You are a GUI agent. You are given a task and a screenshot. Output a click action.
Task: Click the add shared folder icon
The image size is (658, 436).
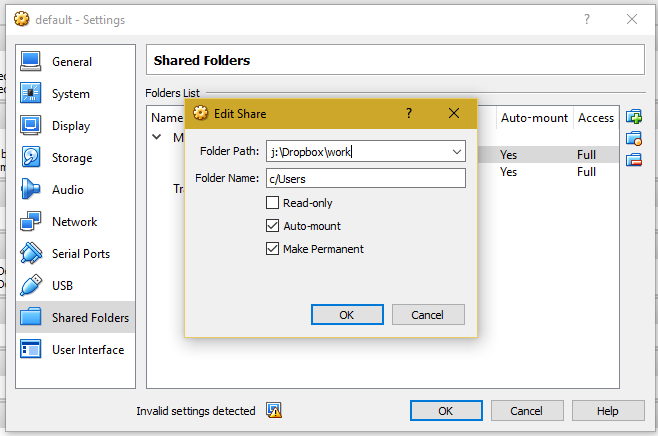[633, 117]
